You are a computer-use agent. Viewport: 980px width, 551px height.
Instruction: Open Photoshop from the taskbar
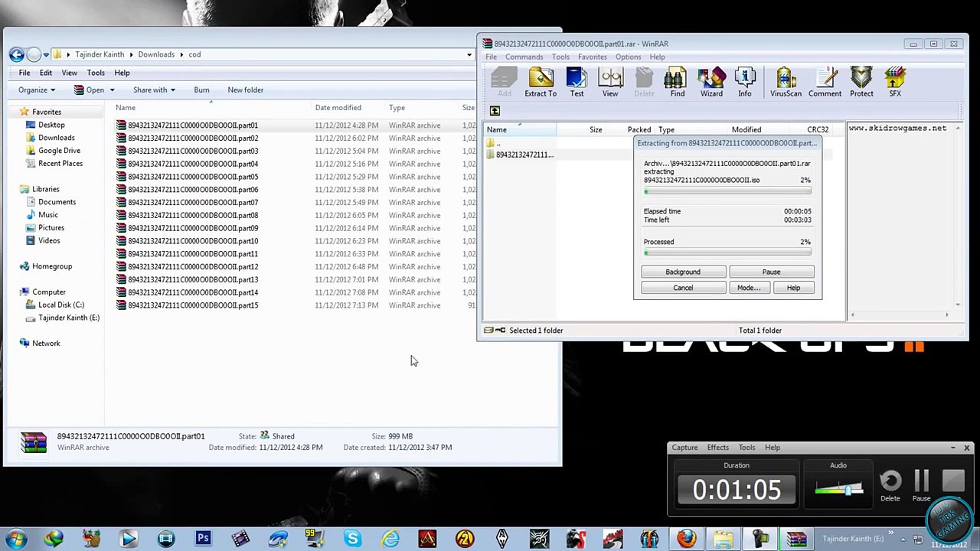[203, 539]
